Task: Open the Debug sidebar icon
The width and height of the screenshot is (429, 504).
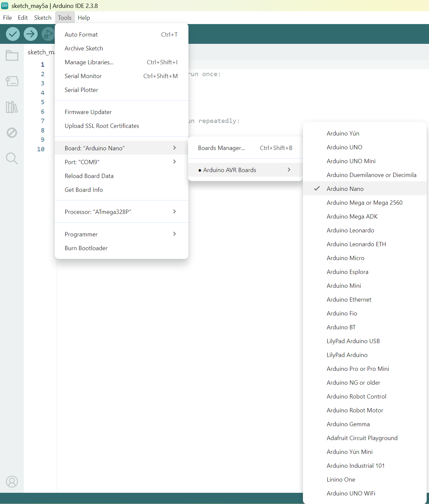Action: click(12, 133)
